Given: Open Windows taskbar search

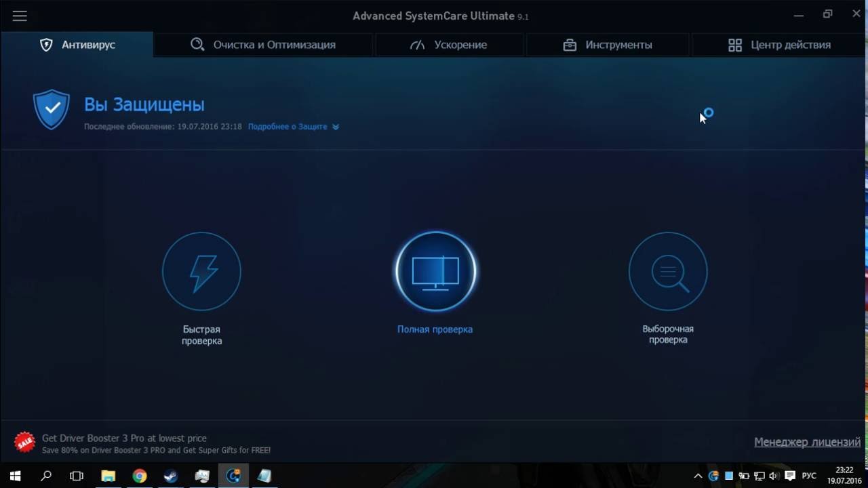Looking at the screenshot, I should tap(46, 476).
